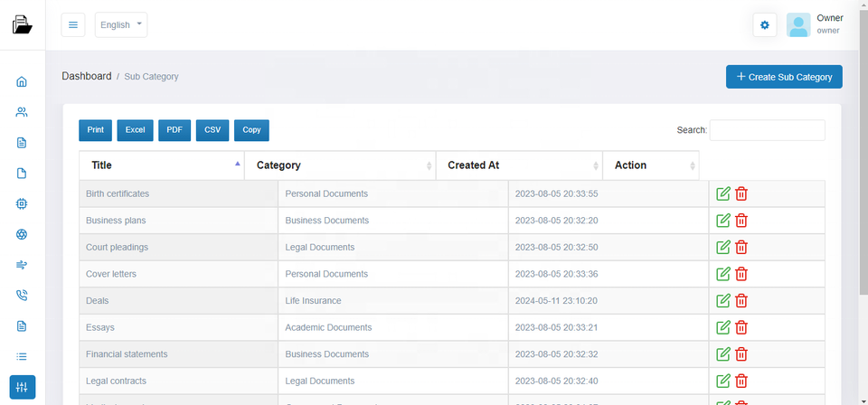Open the English language dropdown
The height and width of the screenshot is (405, 868).
pos(121,25)
